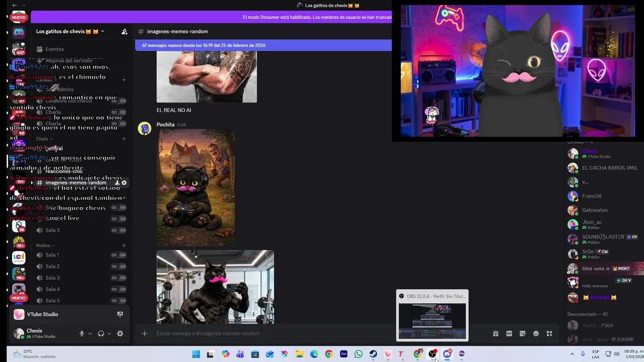Open the LCI server icon
This screenshot has width=644, height=362.
(x=19, y=257)
